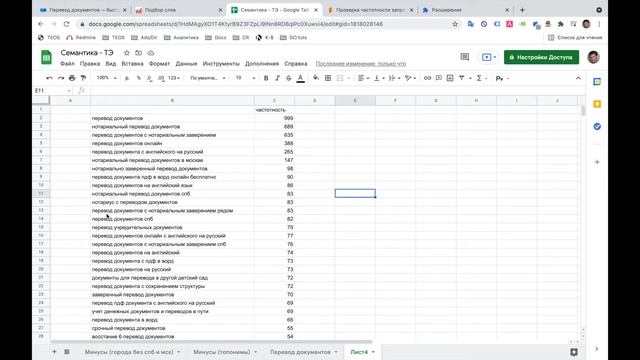
Task: Click the Insert comment icon
Action: (439, 78)
